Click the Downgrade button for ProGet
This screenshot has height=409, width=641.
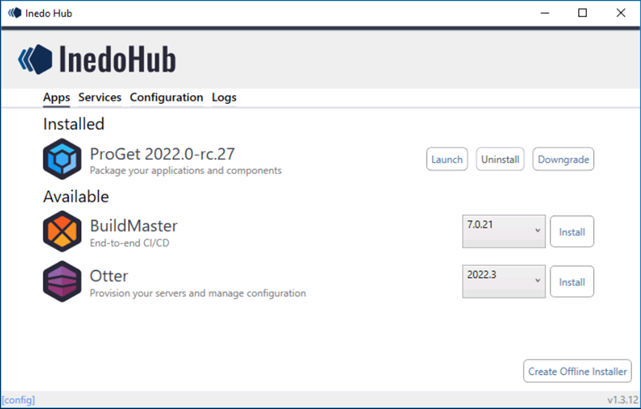click(x=563, y=159)
